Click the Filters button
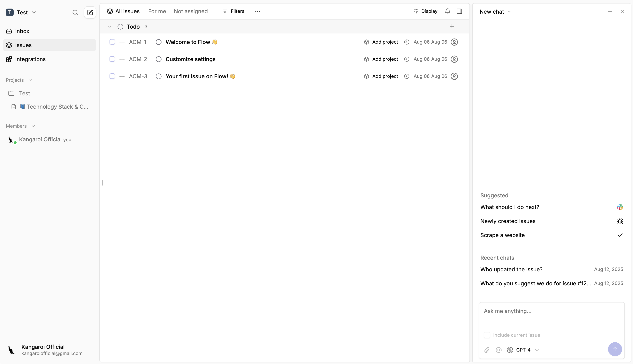Viewport: 633px width, 364px height. pos(233,11)
